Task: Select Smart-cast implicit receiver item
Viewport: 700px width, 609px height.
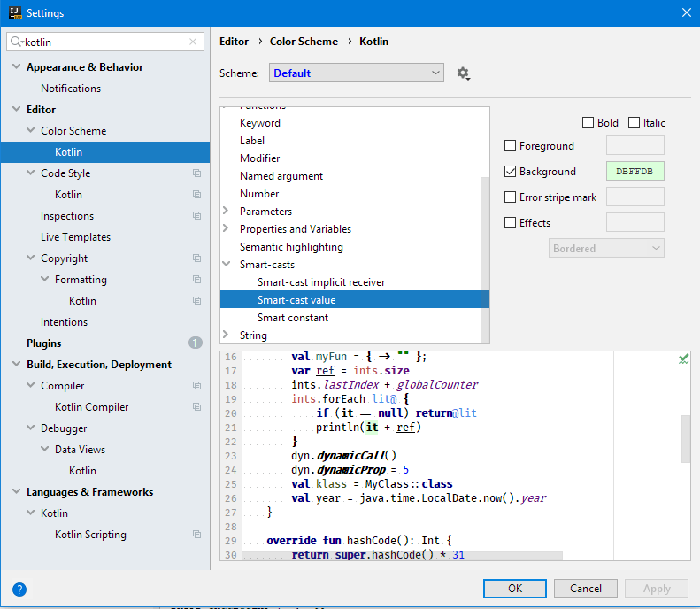Action: [x=321, y=282]
